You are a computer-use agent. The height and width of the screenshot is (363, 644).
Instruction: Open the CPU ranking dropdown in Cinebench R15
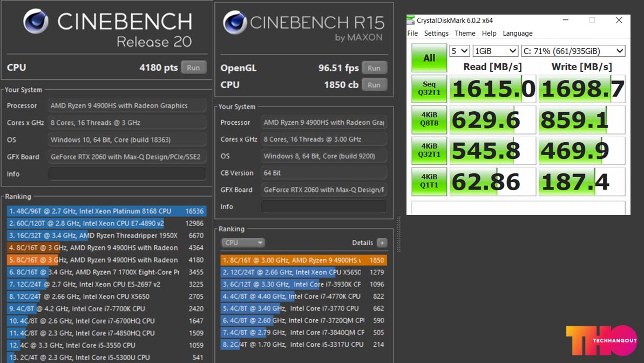coord(243,243)
